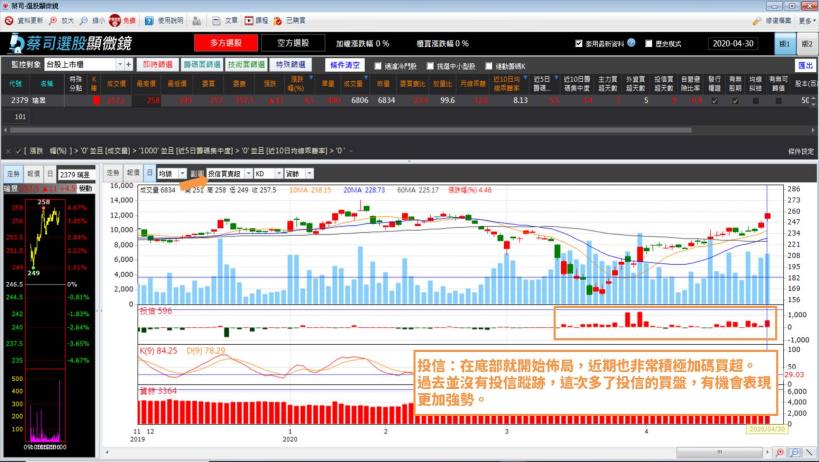The height and width of the screenshot is (462, 819).
Task: Click the 多方選股 button
Action: tap(226, 43)
